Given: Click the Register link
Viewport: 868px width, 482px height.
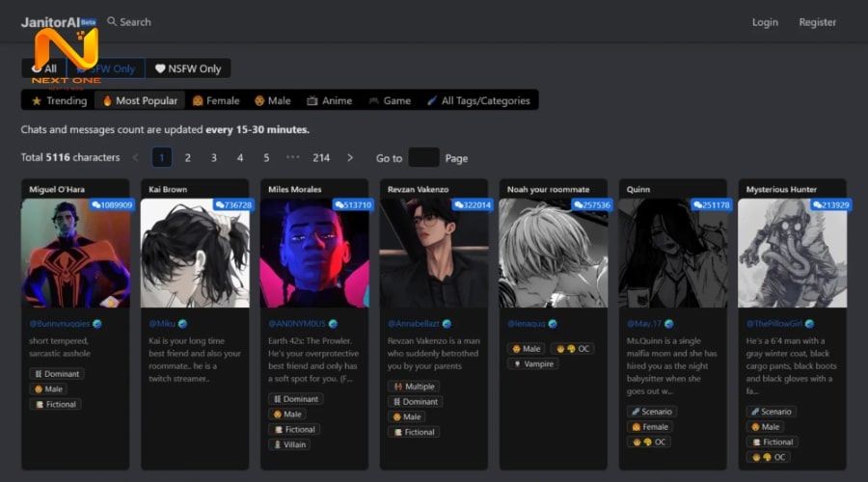Looking at the screenshot, I should [817, 22].
